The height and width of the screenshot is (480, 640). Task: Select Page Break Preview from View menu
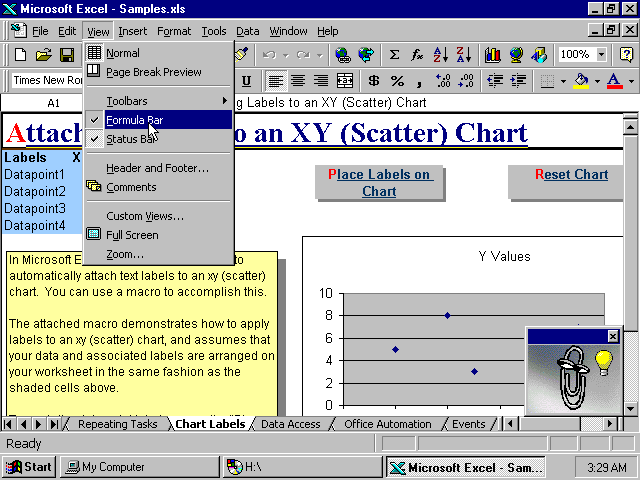[x=153, y=72]
